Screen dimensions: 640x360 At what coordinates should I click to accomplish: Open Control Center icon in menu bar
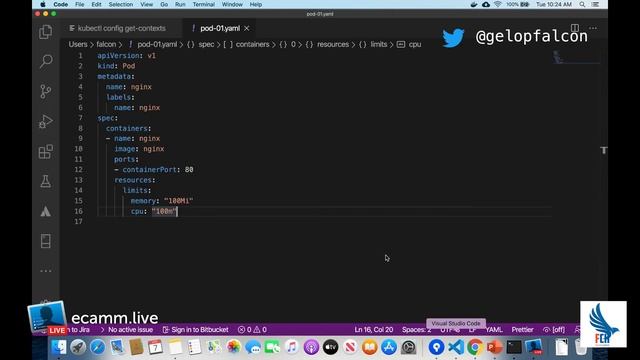(595, 4)
